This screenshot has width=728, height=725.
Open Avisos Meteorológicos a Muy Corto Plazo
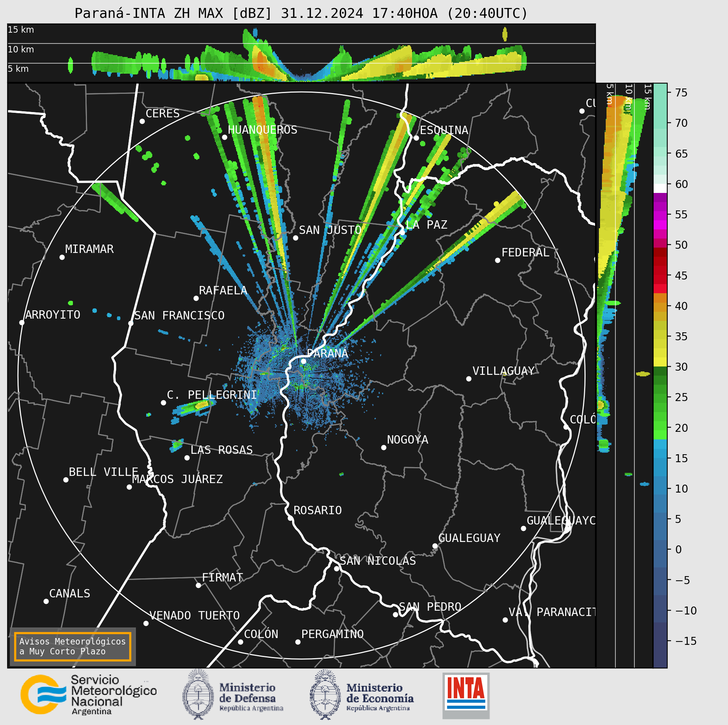coord(73,646)
